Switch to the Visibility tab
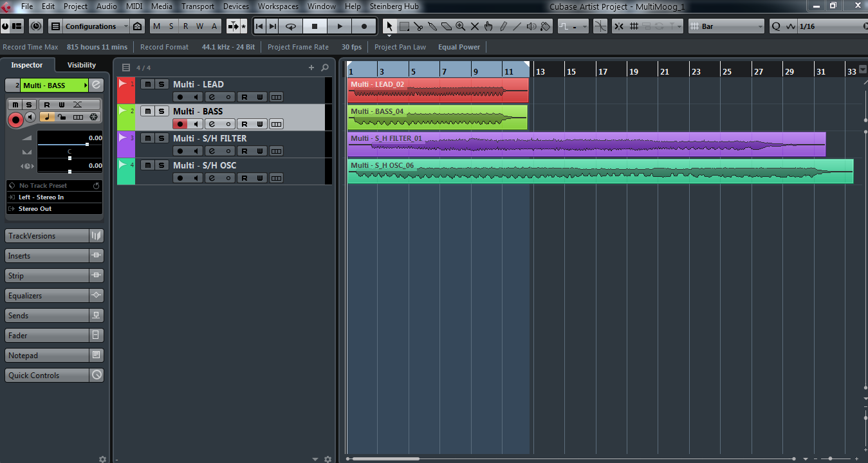 pos(82,65)
